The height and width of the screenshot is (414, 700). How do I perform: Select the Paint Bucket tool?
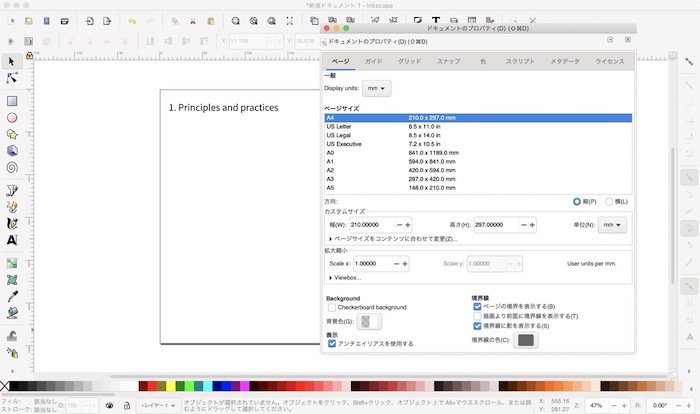[12, 313]
